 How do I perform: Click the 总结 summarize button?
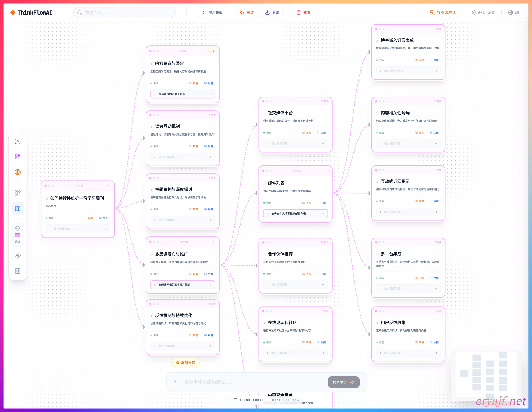tap(246, 12)
